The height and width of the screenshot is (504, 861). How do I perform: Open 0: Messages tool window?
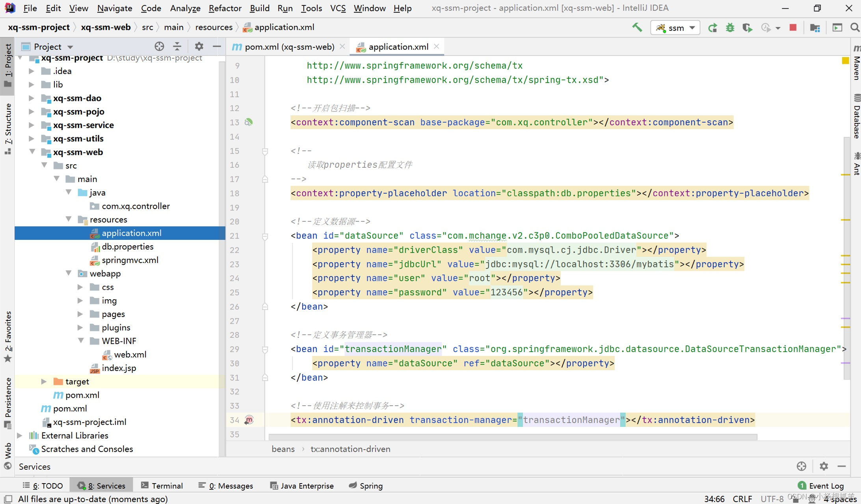click(226, 485)
